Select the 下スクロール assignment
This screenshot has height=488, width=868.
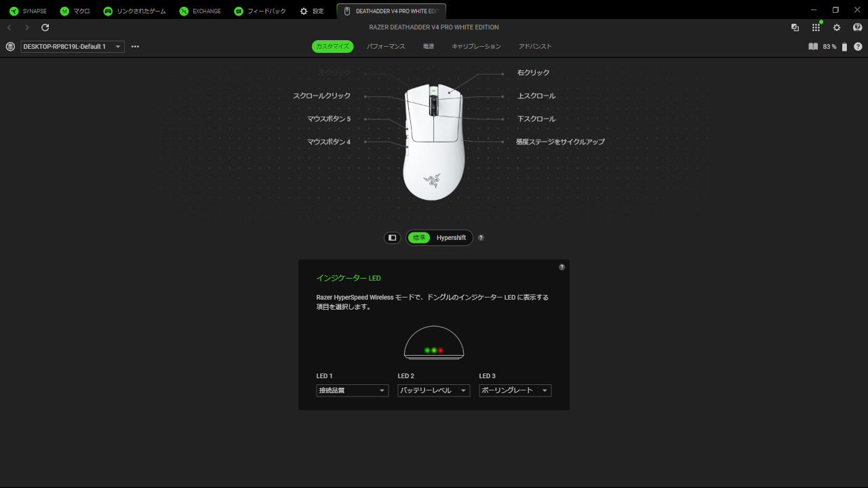[x=536, y=119]
